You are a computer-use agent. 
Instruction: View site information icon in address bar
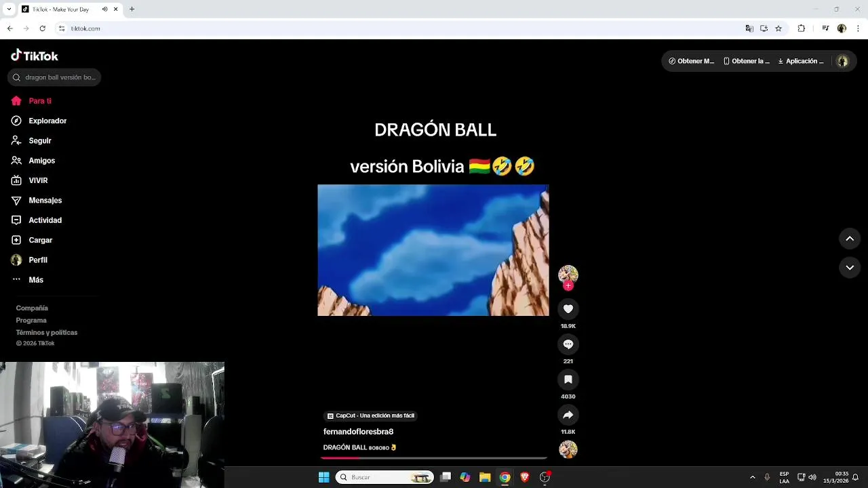tap(61, 28)
